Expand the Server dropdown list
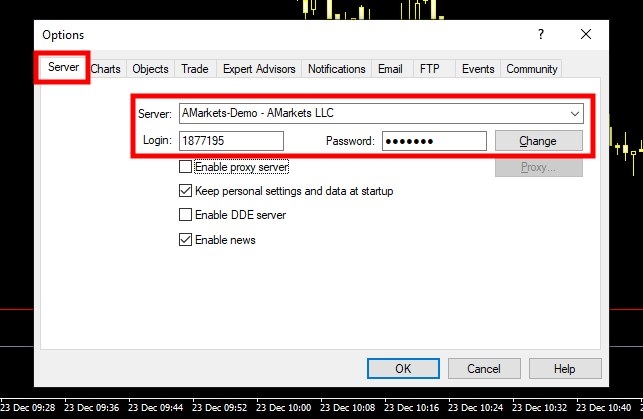The image size is (643, 419). (574, 113)
